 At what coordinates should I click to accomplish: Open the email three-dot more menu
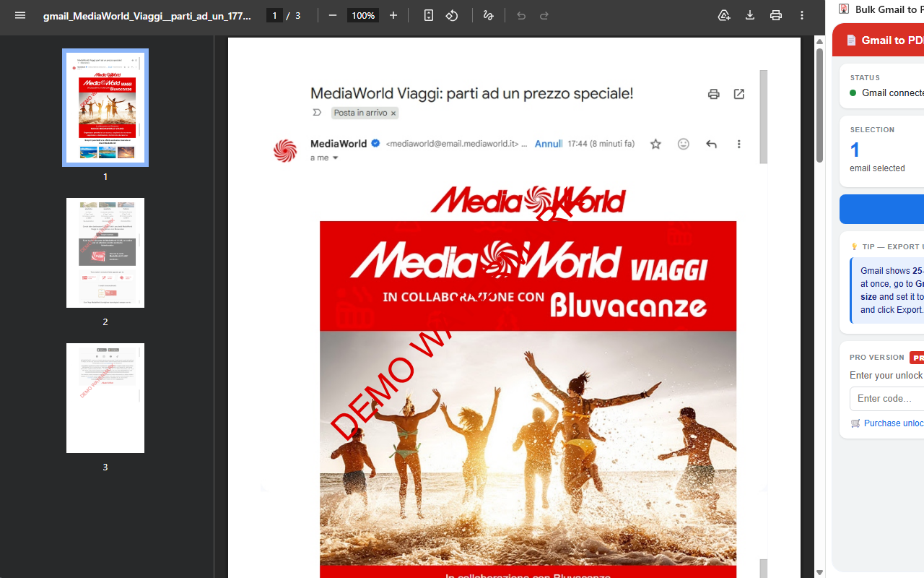[738, 144]
